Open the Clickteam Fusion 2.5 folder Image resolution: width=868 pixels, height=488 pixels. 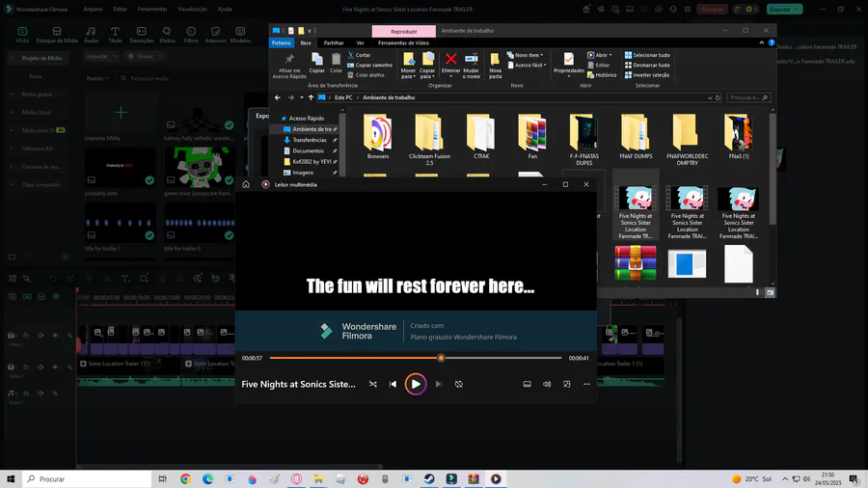tap(429, 140)
